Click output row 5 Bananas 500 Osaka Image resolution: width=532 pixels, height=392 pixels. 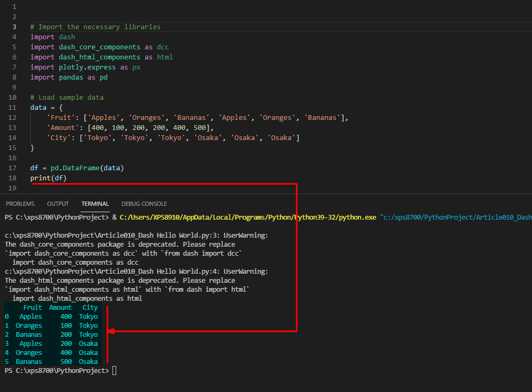pyautogui.click(x=51, y=362)
